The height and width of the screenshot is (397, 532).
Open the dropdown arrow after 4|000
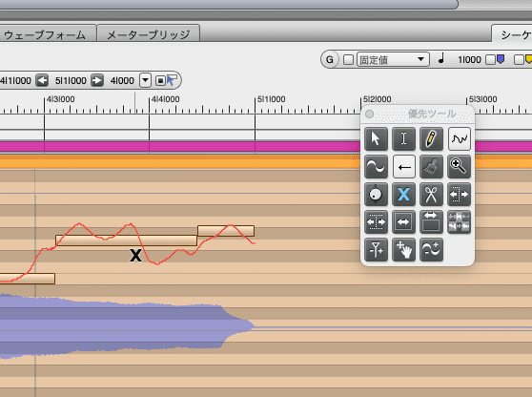[145, 80]
